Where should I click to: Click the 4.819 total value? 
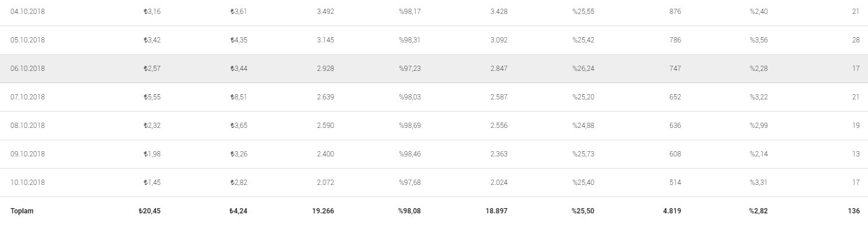672,211
